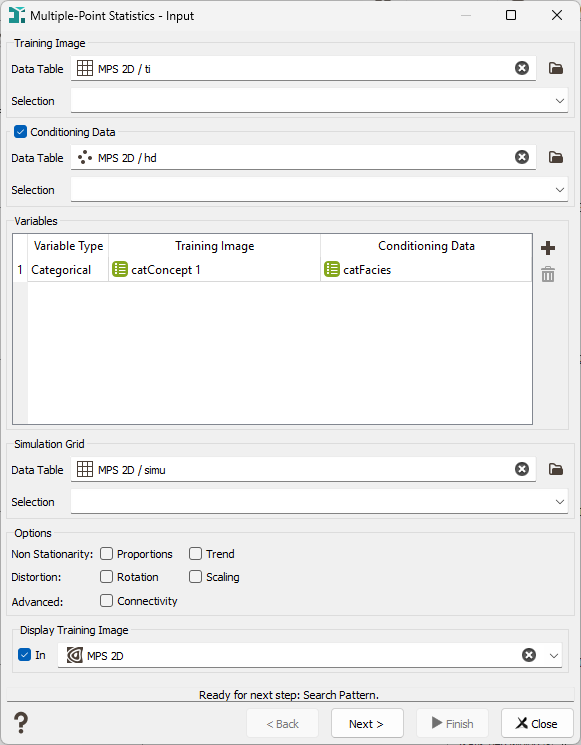581x745 pixels.
Task: Add a new variable with plus icon
Action: [x=548, y=248]
